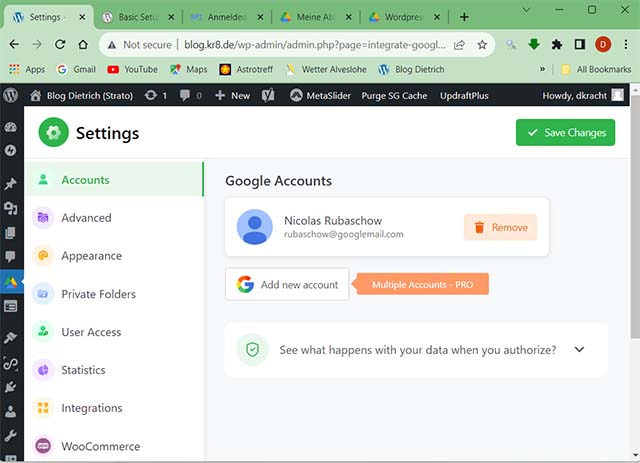Viewport: 640px width, 463px height.
Task: Click the Save Changes button
Action: 565,133
